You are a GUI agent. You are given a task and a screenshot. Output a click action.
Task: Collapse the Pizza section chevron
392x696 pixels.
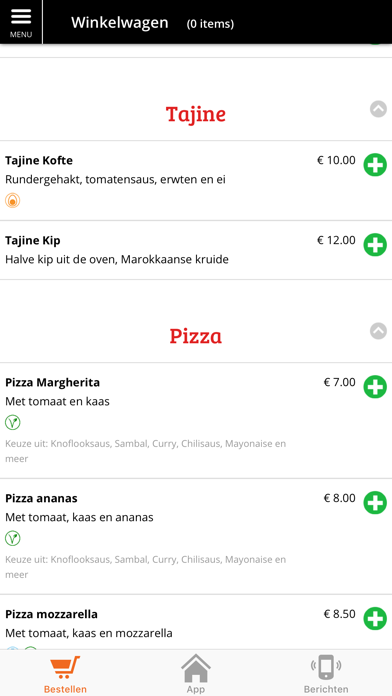click(x=378, y=331)
